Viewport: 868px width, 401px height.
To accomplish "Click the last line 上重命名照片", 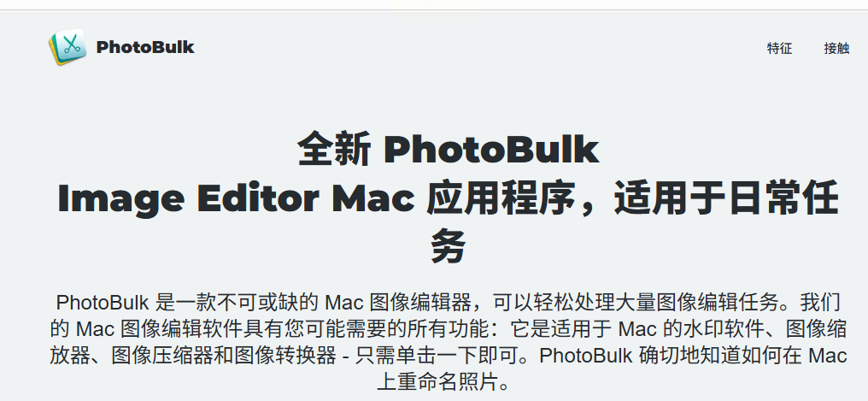I will coord(437,382).
